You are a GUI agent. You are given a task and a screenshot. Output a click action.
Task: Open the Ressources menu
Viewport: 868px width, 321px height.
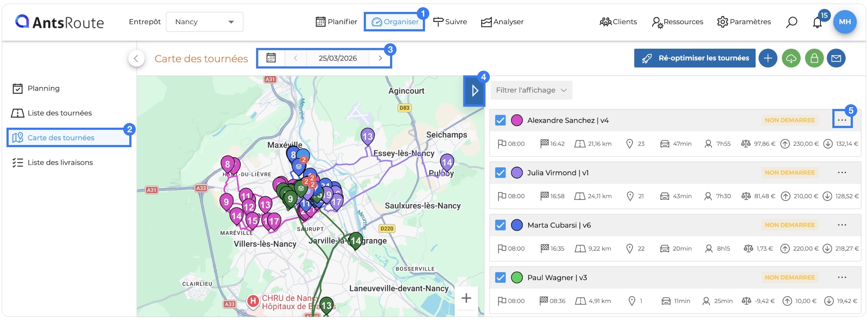677,22
